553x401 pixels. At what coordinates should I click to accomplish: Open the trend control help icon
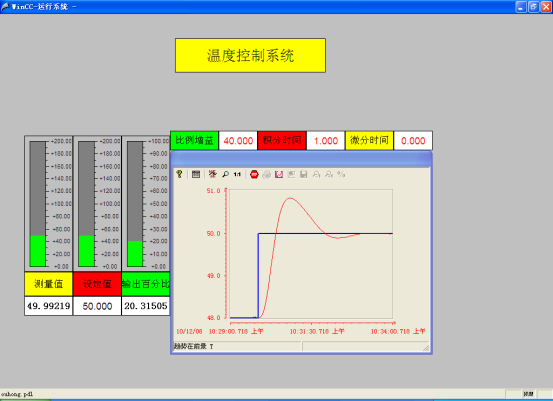[x=180, y=174]
